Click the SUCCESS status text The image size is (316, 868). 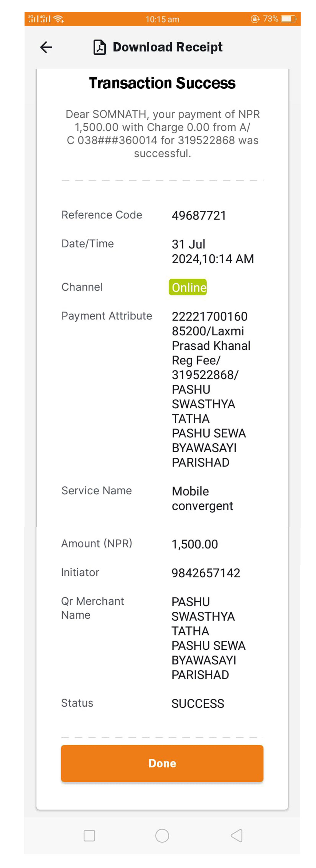(x=198, y=704)
